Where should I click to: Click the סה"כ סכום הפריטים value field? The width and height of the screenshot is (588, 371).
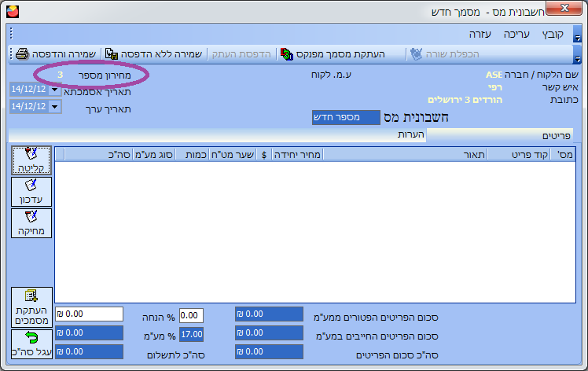[269, 351]
